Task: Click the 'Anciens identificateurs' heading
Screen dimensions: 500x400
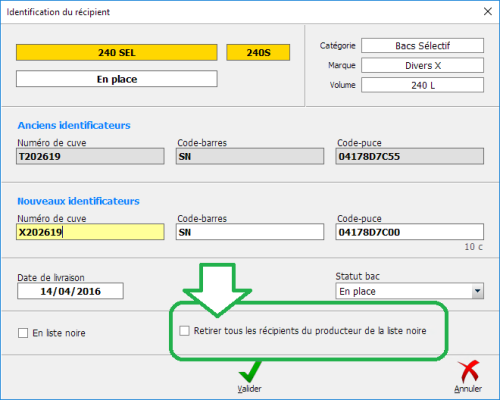Action: click(x=74, y=125)
